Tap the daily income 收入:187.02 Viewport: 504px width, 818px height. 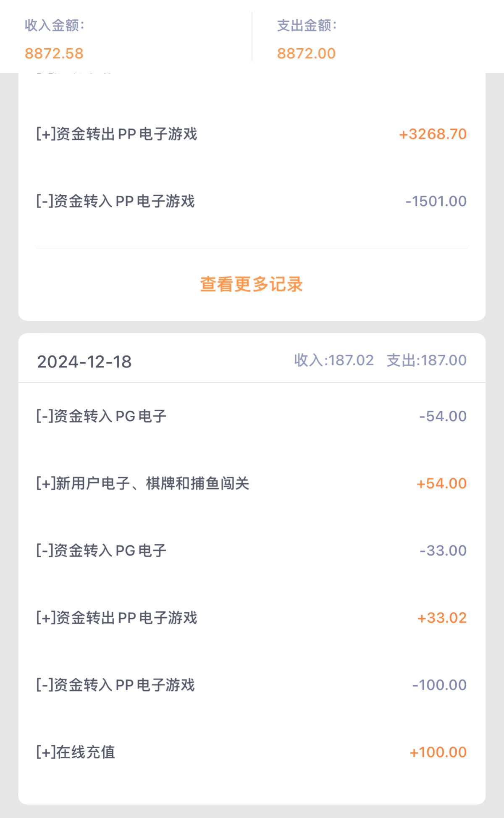[x=334, y=360]
